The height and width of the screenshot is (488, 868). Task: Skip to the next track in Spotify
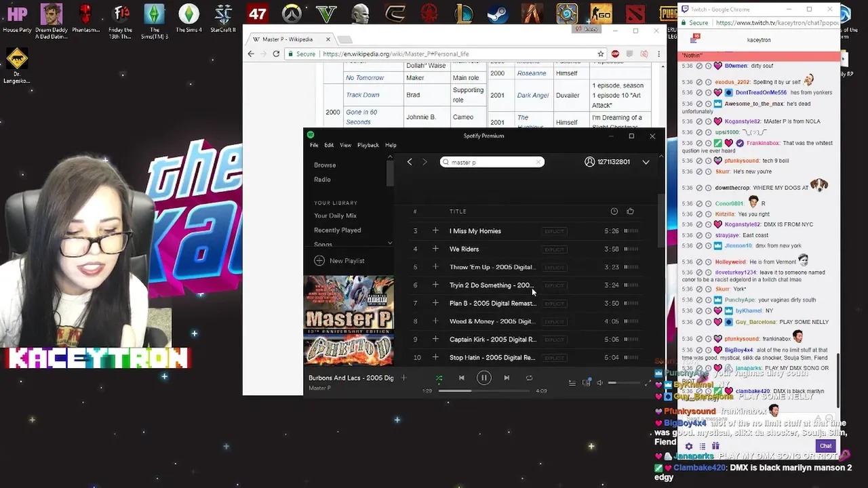point(507,378)
